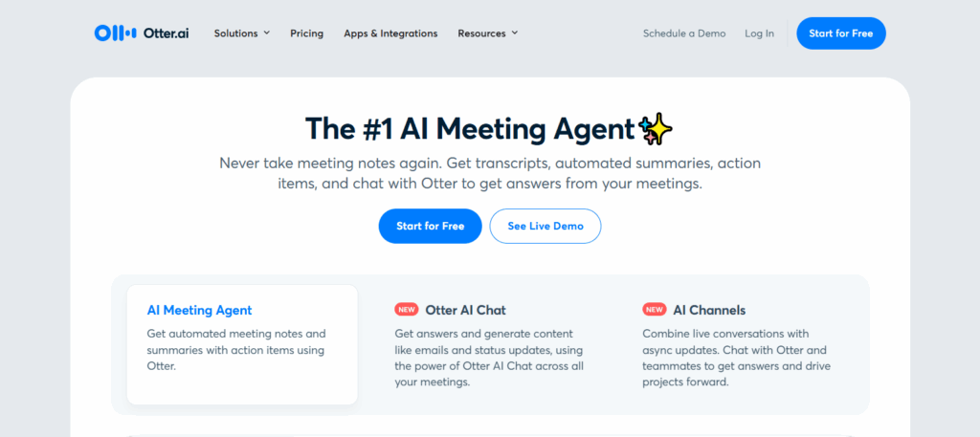Click the sparkle icon beside the headline
Image resolution: width=980 pixels, height=437 pixels.
point(657,129)
